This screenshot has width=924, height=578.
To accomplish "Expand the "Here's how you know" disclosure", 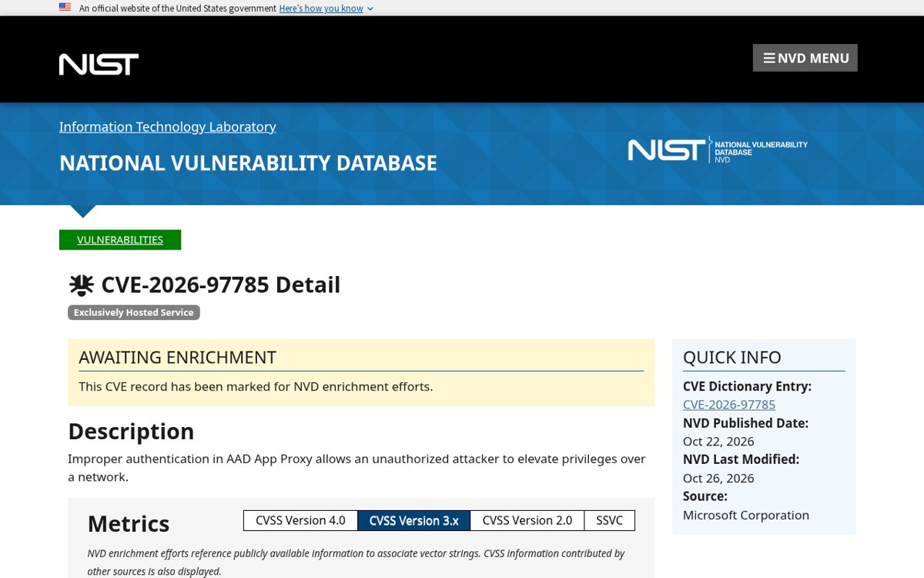I will click(x=326, y=8).
